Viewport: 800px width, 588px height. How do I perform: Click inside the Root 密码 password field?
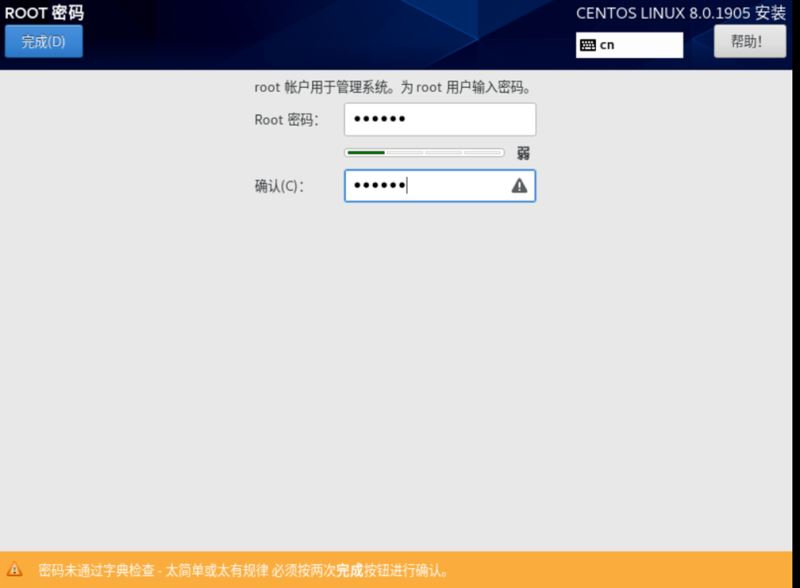[x=438, y=119]
